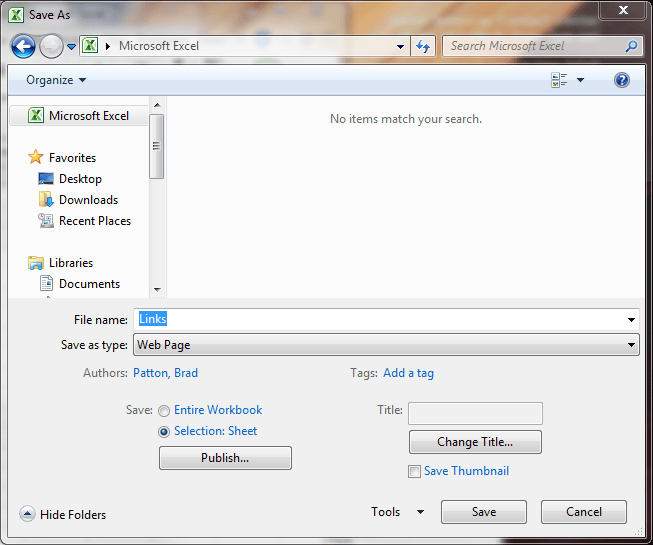Screen dimensions: 653x545
Task: Open the File name dropdown arrow
Action: (x=631, y=320)
